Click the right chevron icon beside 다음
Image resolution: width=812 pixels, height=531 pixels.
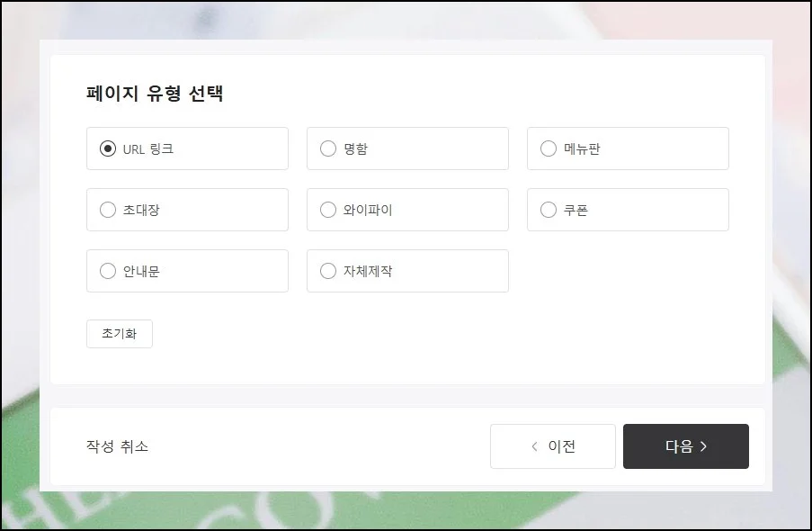[703, 446]
